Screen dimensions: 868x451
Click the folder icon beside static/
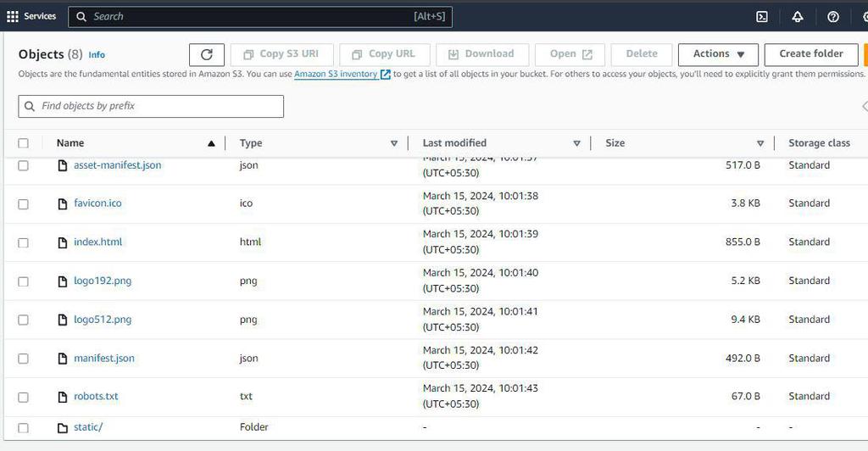point(63,428)
